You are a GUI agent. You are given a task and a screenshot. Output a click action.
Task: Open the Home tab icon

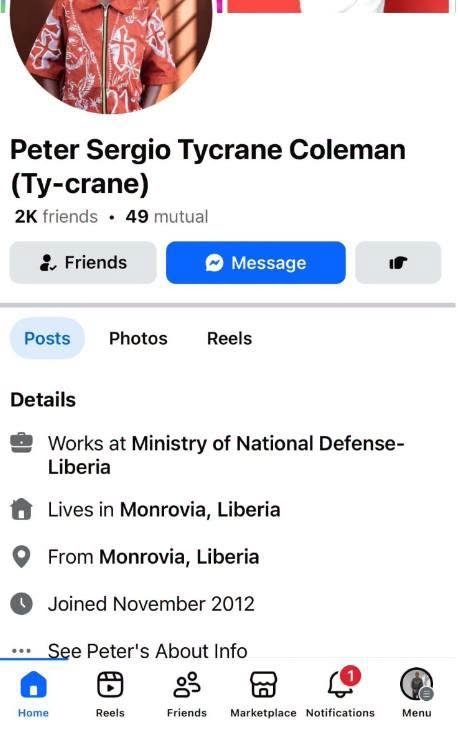tap(33, 685)
